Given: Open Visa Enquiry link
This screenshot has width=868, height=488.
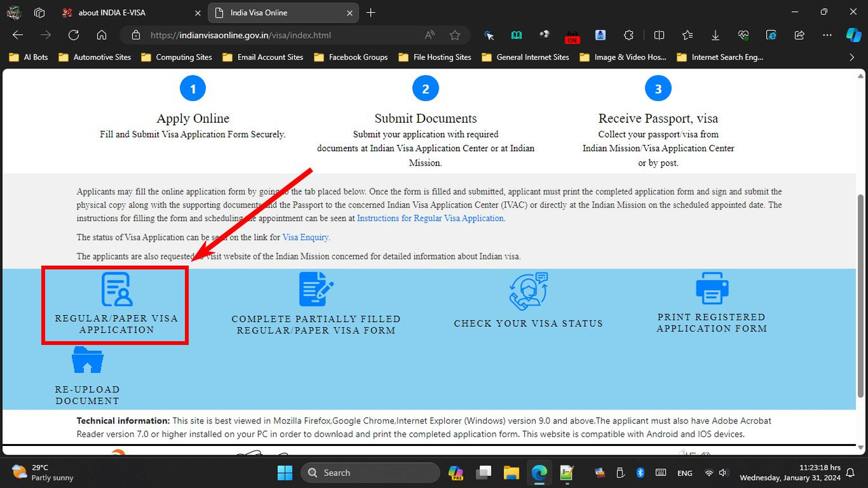Looking at the screenshot, I should pos(306,237).
